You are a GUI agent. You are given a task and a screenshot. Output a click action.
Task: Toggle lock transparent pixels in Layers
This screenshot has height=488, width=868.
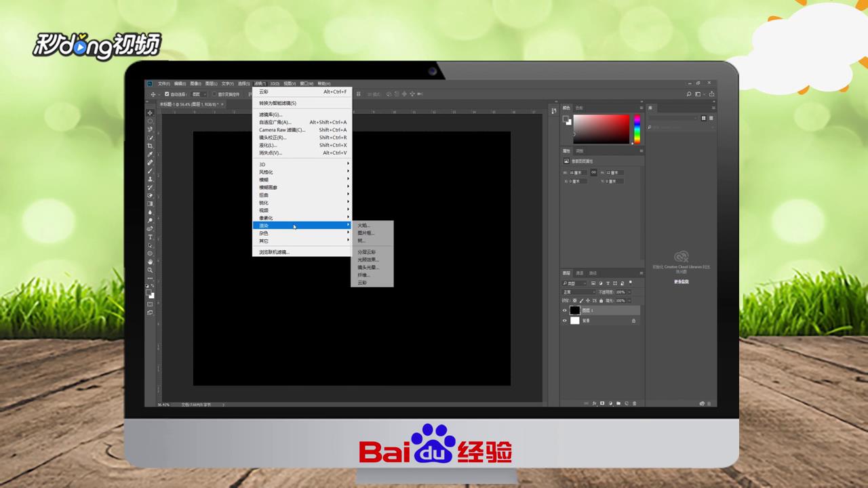coord(574,300)
